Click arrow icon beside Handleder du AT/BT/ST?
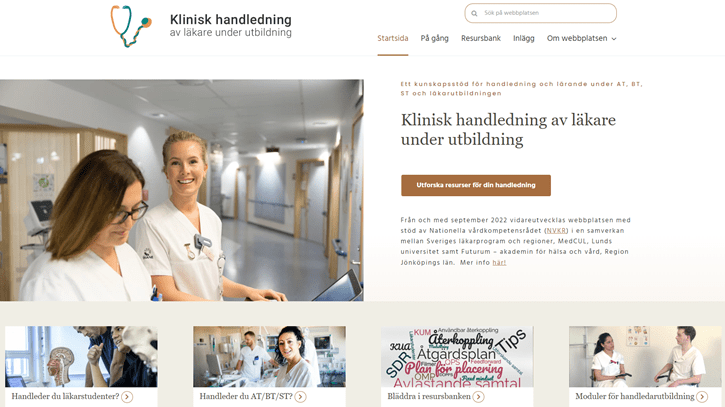725x407 pixels. [301, 397]
